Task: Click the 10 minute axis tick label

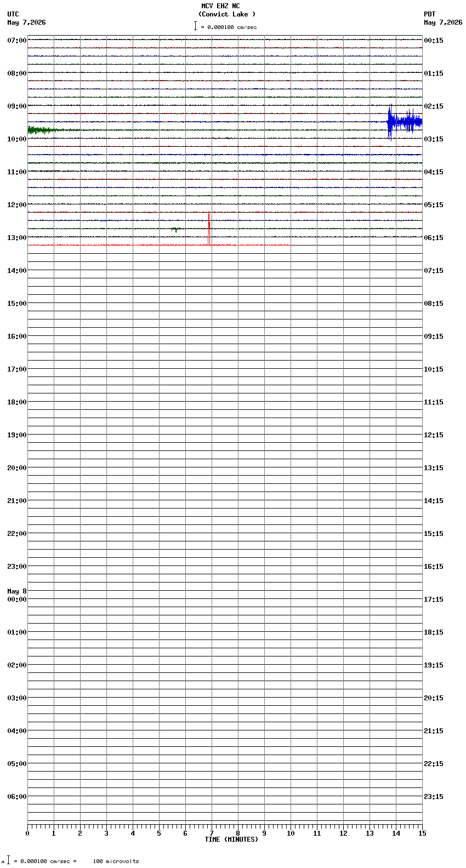Action: coord(291,833)
